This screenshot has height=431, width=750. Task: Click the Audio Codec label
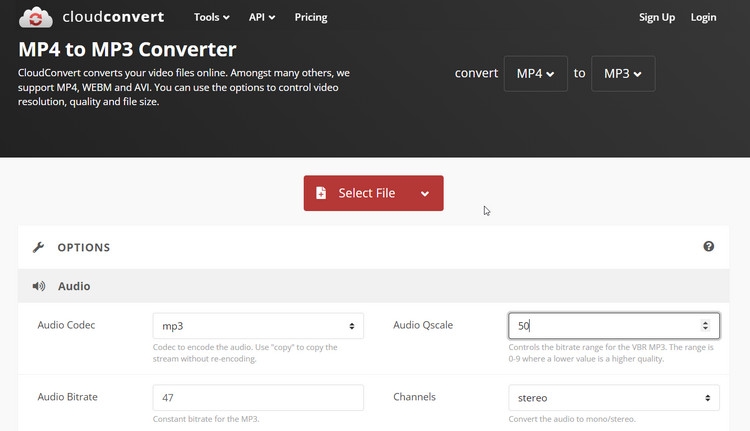pos(66,325)
